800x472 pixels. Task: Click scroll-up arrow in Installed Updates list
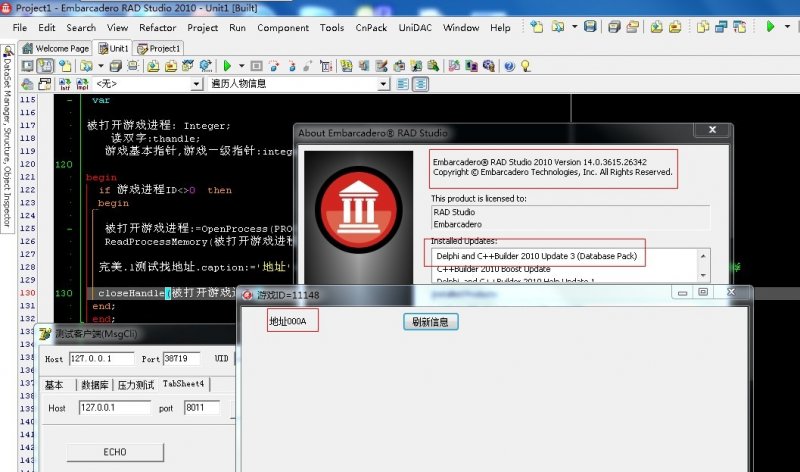(x=703, y=256)
